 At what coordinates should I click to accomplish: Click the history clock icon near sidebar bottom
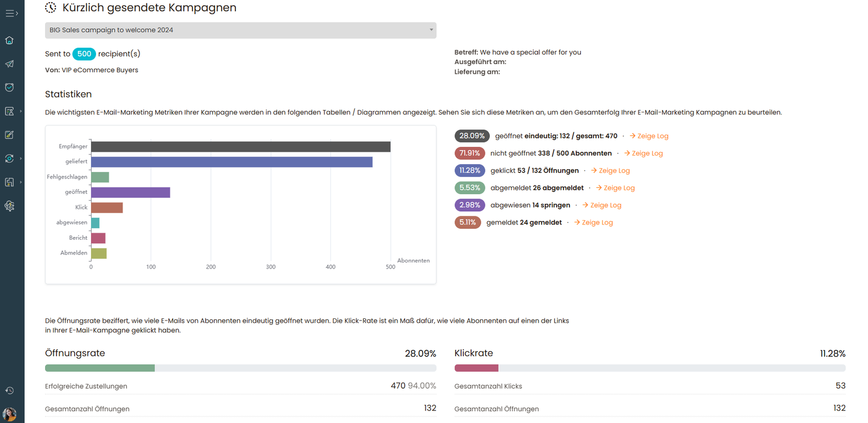[x=9, y=390]
